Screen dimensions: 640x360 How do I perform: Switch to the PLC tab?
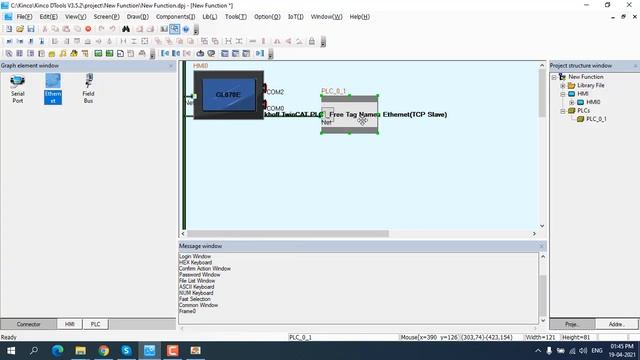pos(96,324)
